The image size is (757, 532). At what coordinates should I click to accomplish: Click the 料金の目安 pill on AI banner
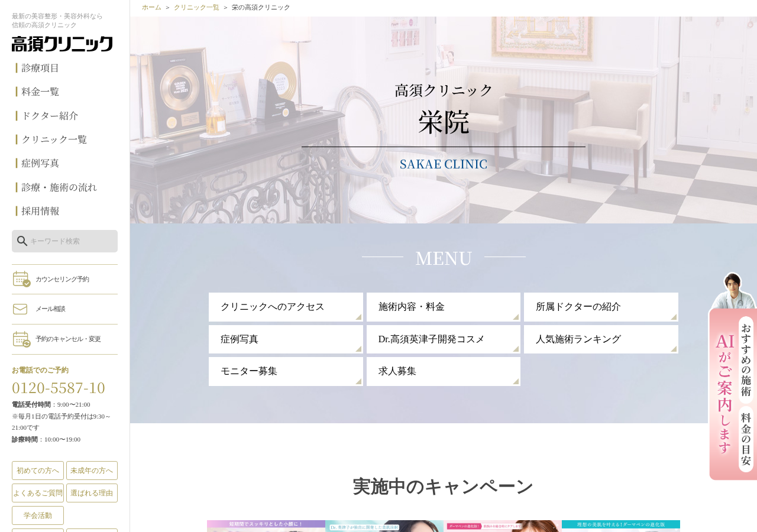(x=746, y=439)
